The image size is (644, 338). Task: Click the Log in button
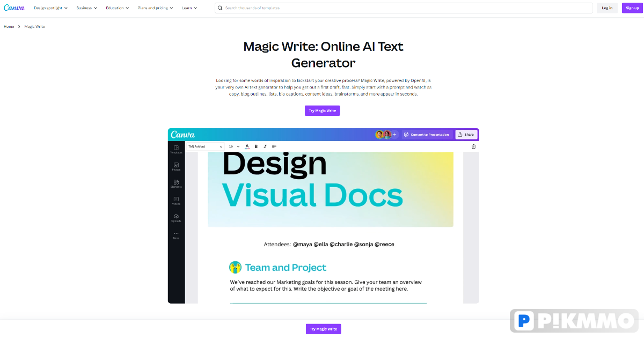(x=607, y=8)
